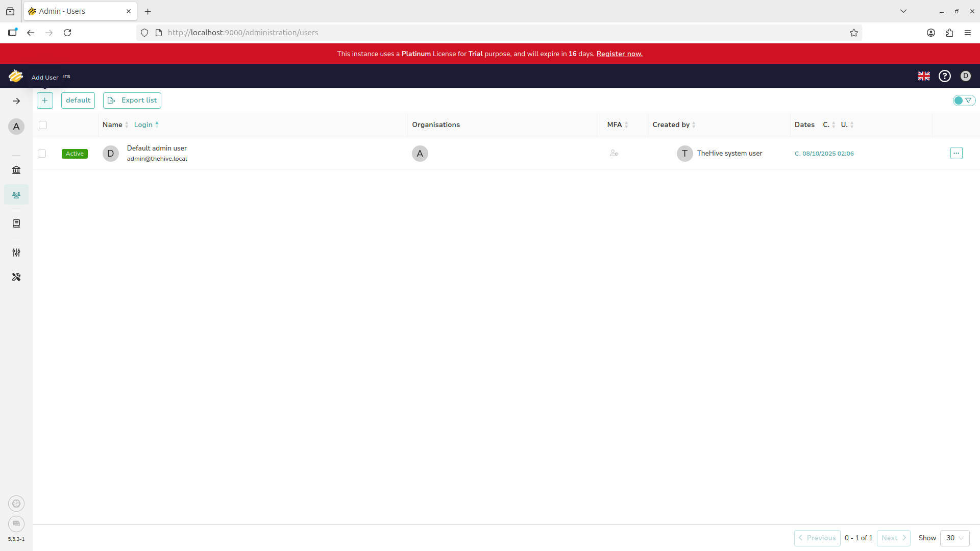Open tools wrench icon in sidebar
980x551 pixels.
tap(16, 277)
